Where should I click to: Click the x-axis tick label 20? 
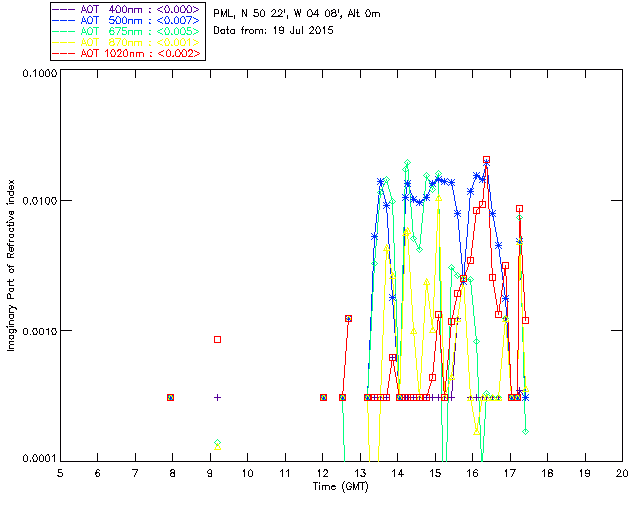pos(622,472)
